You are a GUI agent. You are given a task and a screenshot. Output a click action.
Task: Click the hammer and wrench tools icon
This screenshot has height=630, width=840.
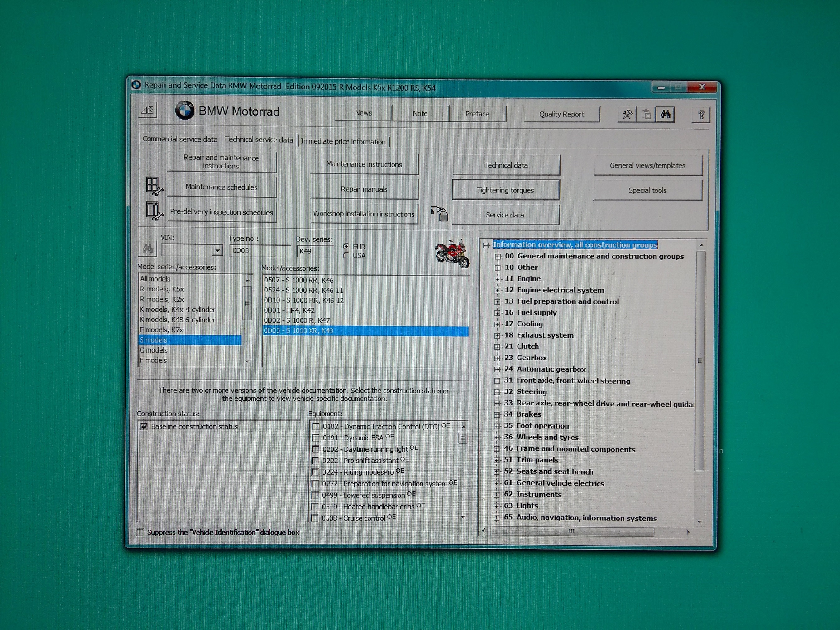pos(627,114)
